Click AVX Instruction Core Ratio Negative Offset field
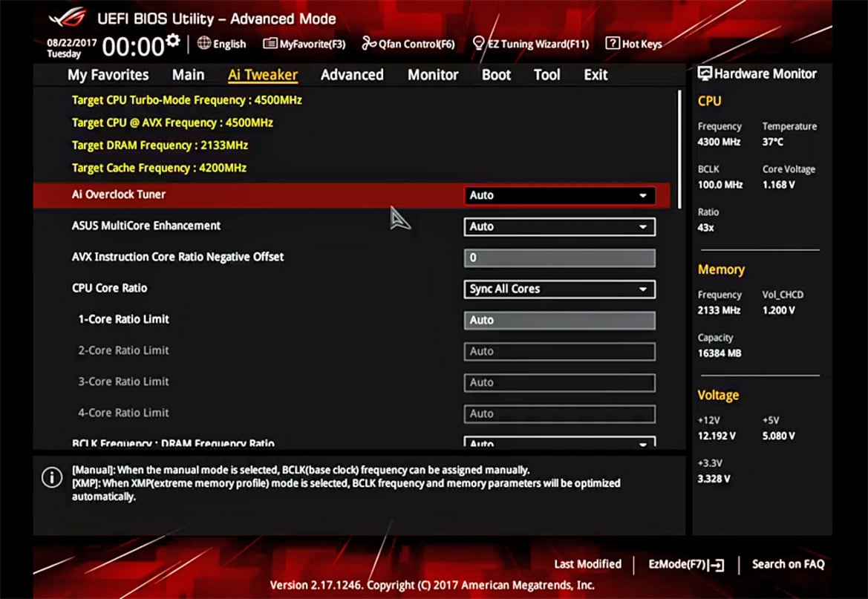868x599 pixels. tap(560, 258)
